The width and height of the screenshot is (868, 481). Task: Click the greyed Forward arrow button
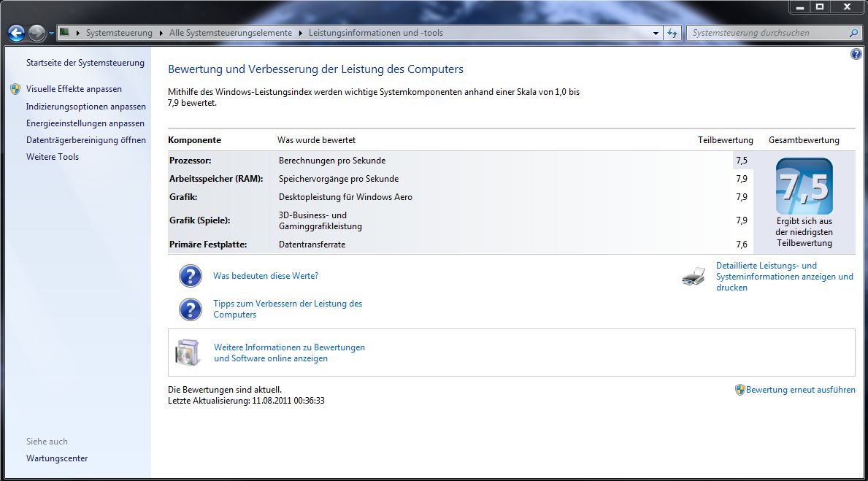tap(37, 34)
